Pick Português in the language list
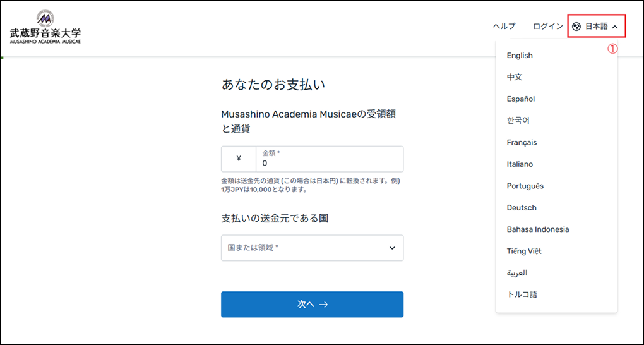The height and width of the screenshot is (345, 644). coord(525,186)
